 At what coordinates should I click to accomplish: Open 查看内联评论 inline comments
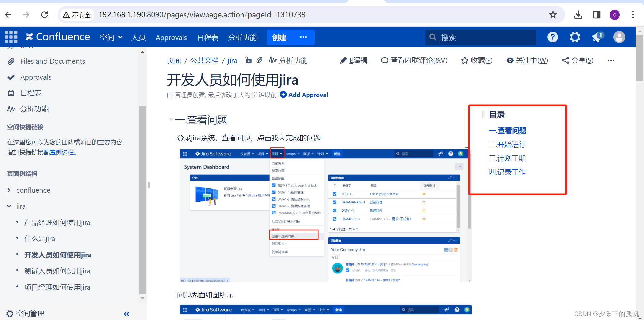click(x=414, y=60)
